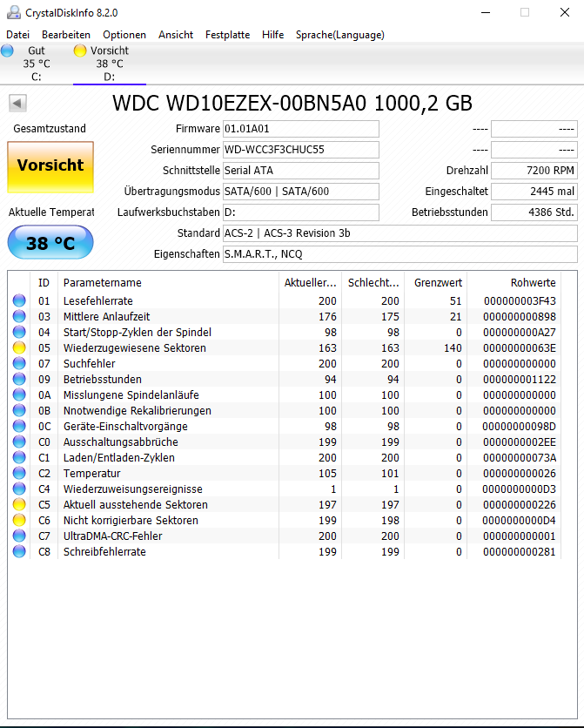Click the CrystalDiskInfo title bar app icon
This screenshot has width=584, height=728.
point(13,12)
